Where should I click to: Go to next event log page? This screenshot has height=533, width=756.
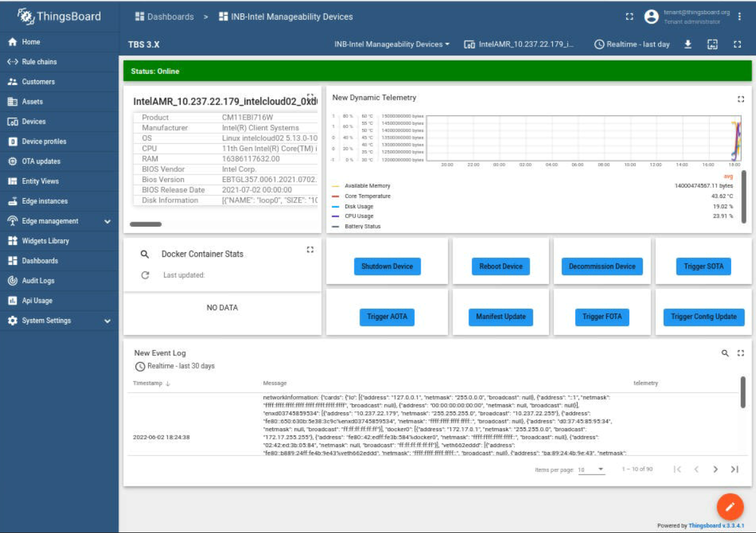tap(715, 469)
